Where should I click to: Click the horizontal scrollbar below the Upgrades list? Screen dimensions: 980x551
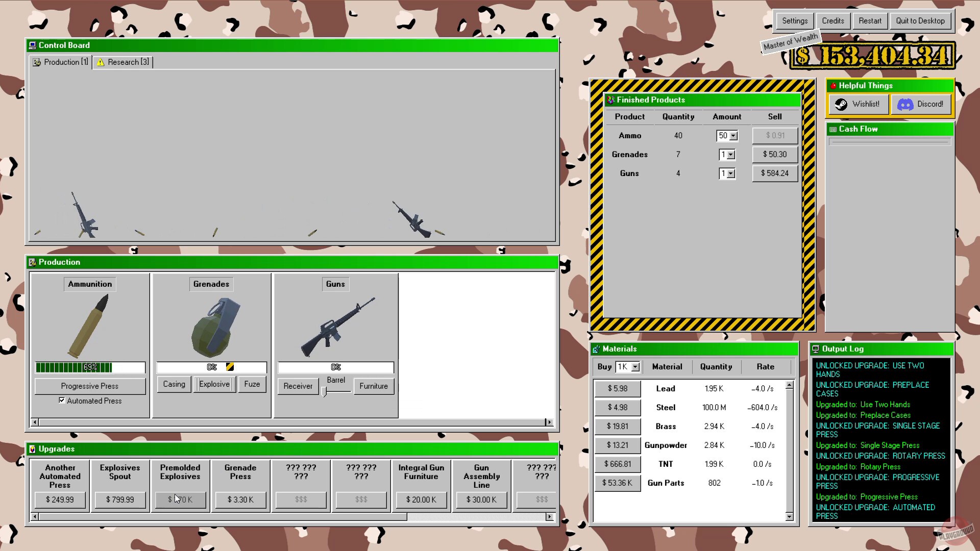click(291, 516)
